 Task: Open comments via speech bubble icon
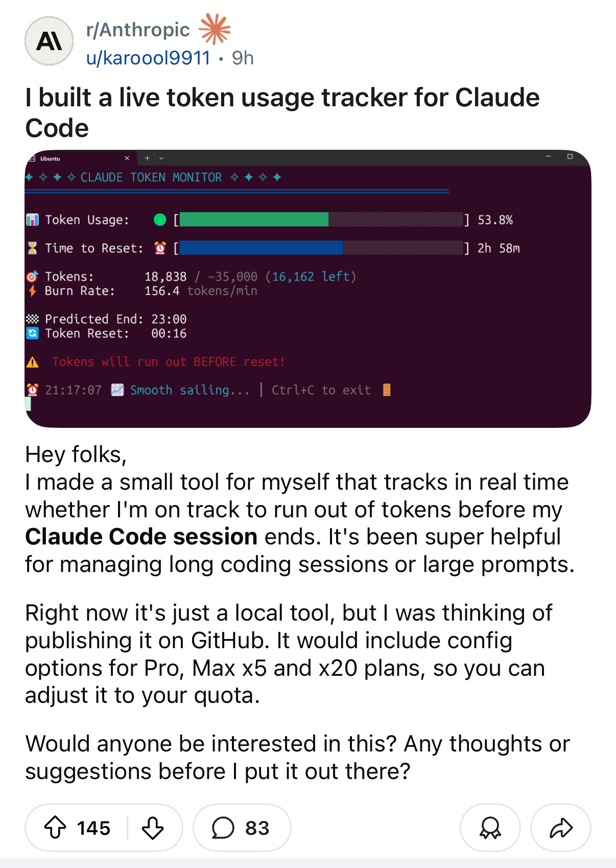223,828
